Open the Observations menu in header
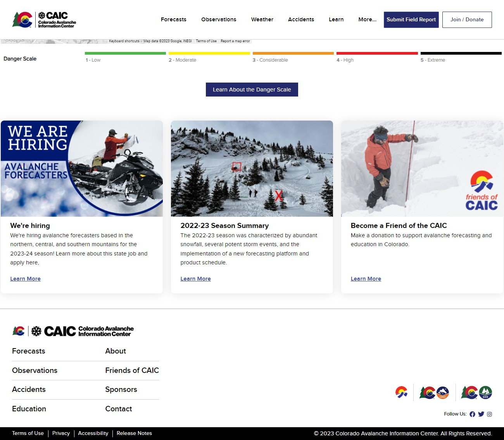The image size is (504, 440). point(219,19)
